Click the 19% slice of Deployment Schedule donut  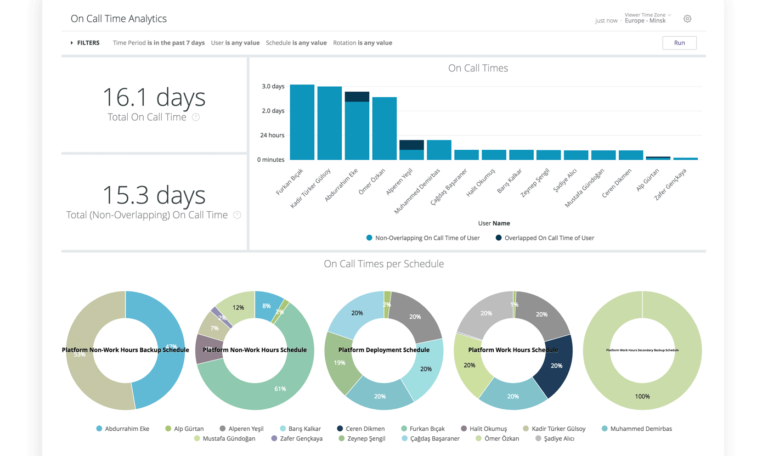(339, 363)
